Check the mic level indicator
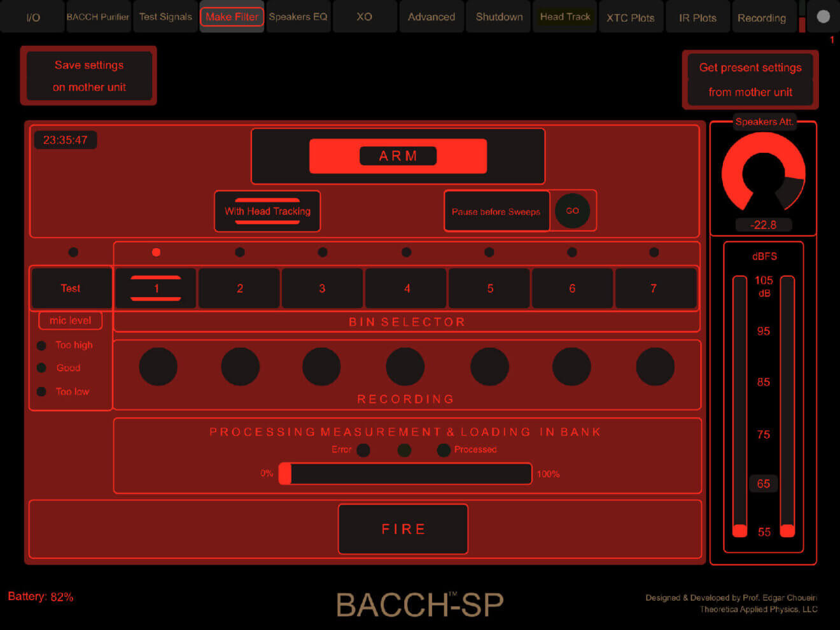 point(70,320)
